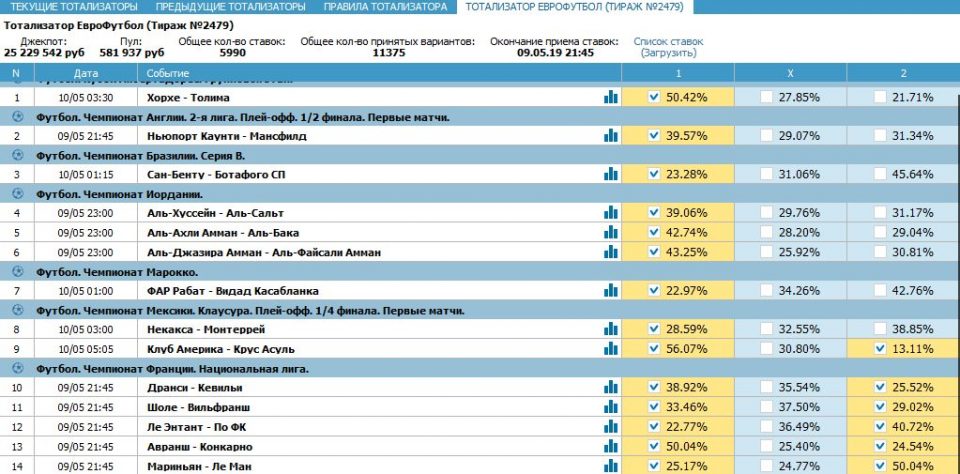960x474 pixels.
Task: Click the Дата column header
Action: pyautogui.click(x=86, y=73)
